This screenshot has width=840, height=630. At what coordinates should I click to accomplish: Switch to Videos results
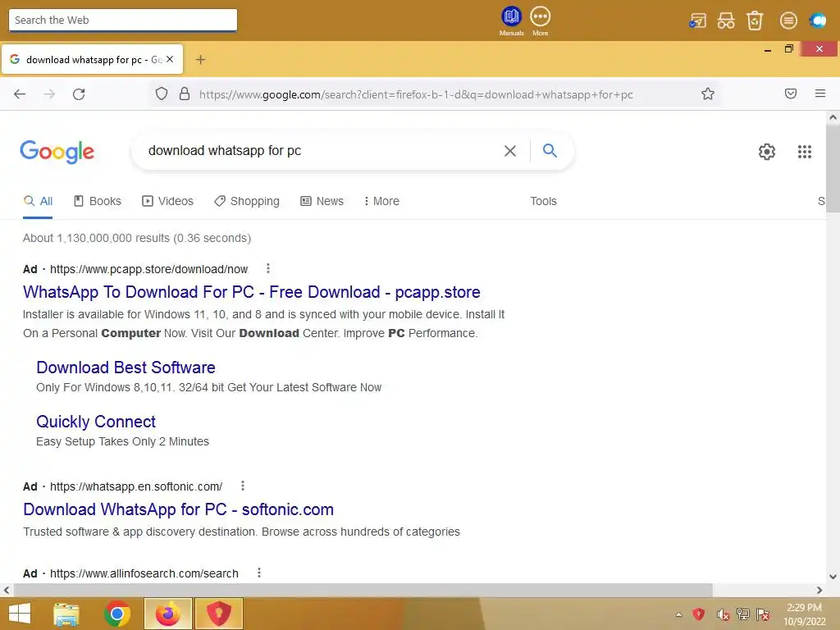click(167, 202)
